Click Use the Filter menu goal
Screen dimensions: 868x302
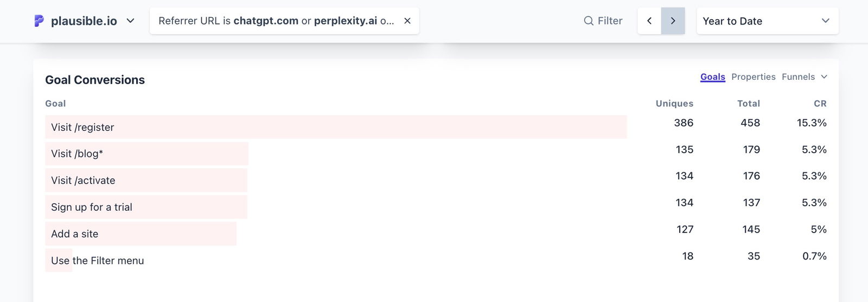(x=98, y=261)
